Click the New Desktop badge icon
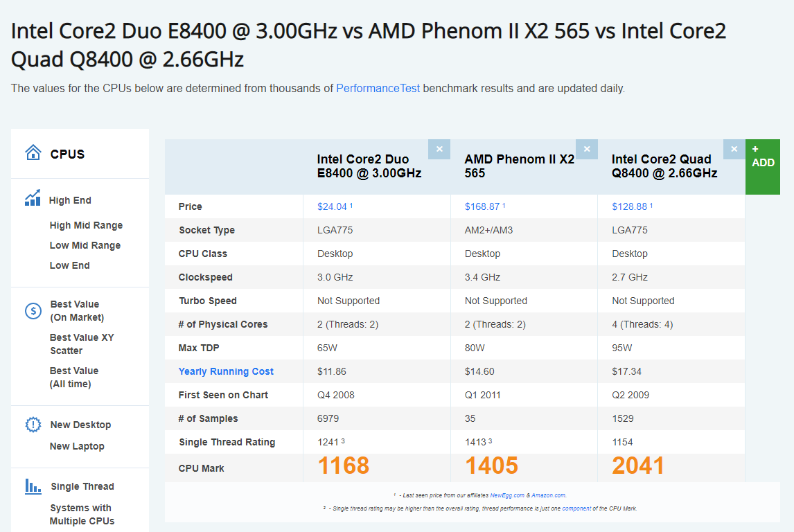The height and width of the screenshot is (532, 794). pyautogui.click(x=33, y=425)
